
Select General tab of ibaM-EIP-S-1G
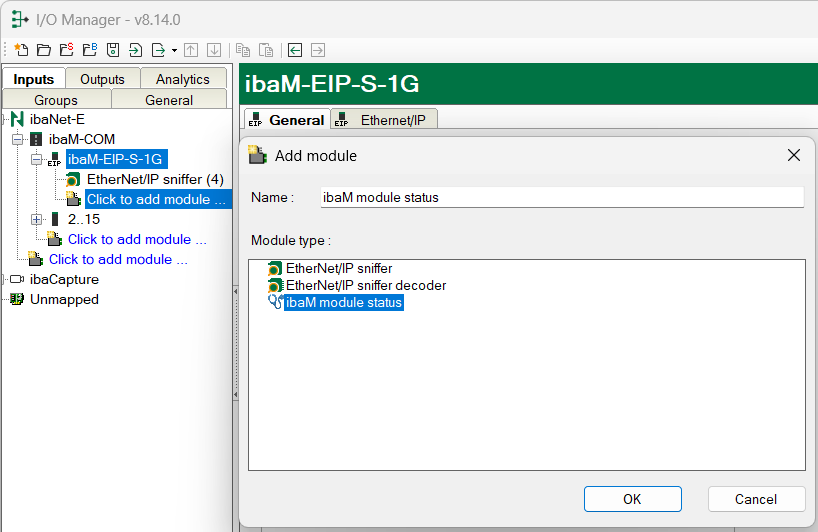287,120
